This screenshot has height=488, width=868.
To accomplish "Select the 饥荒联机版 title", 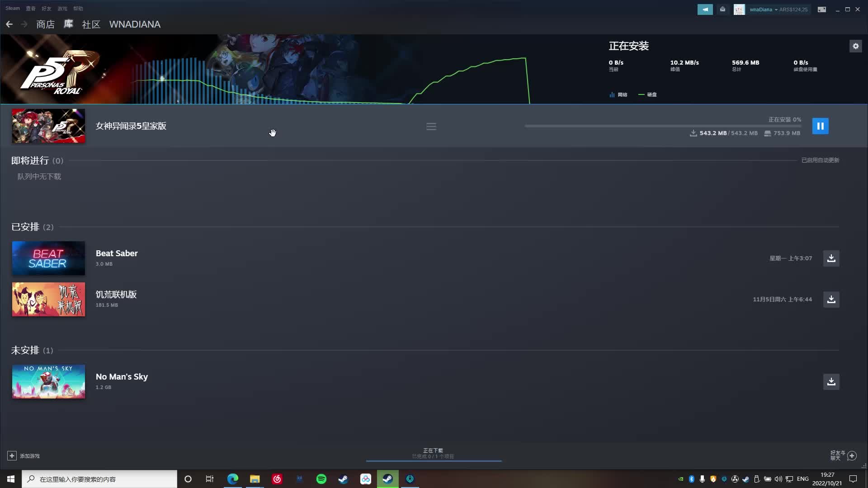I will (116, 295).
